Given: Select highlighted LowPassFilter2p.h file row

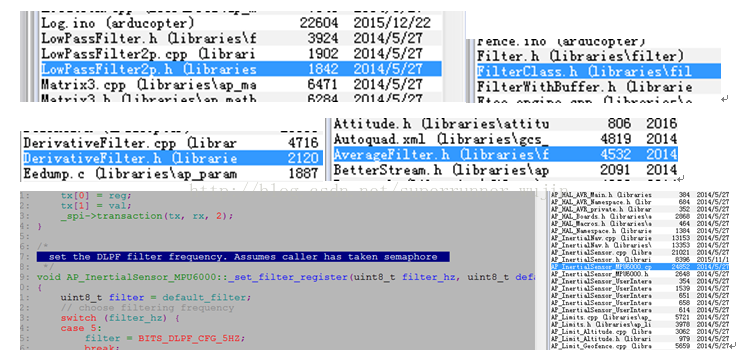Looking at the screenshot, I should [x=241, y=69].
